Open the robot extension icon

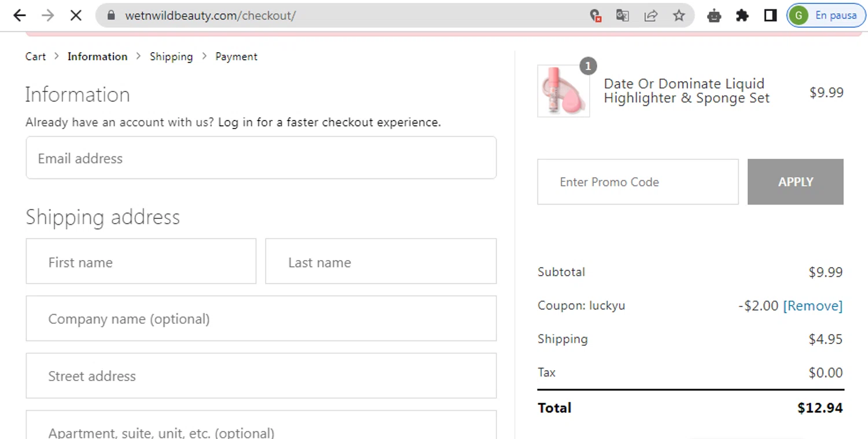click(x=714, y=16)
